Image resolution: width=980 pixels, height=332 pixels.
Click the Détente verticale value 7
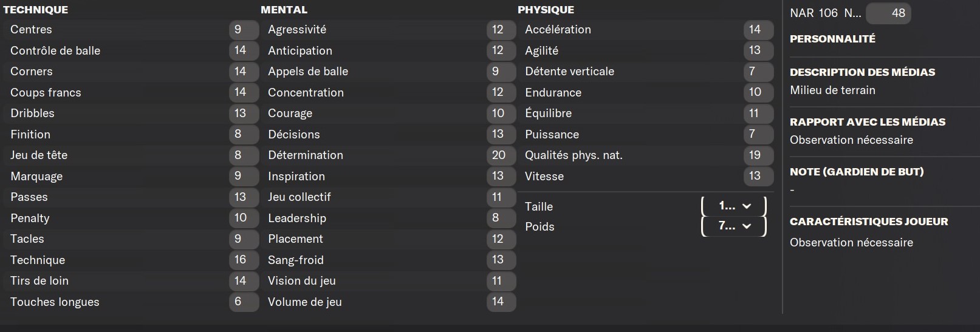point(758,72)
